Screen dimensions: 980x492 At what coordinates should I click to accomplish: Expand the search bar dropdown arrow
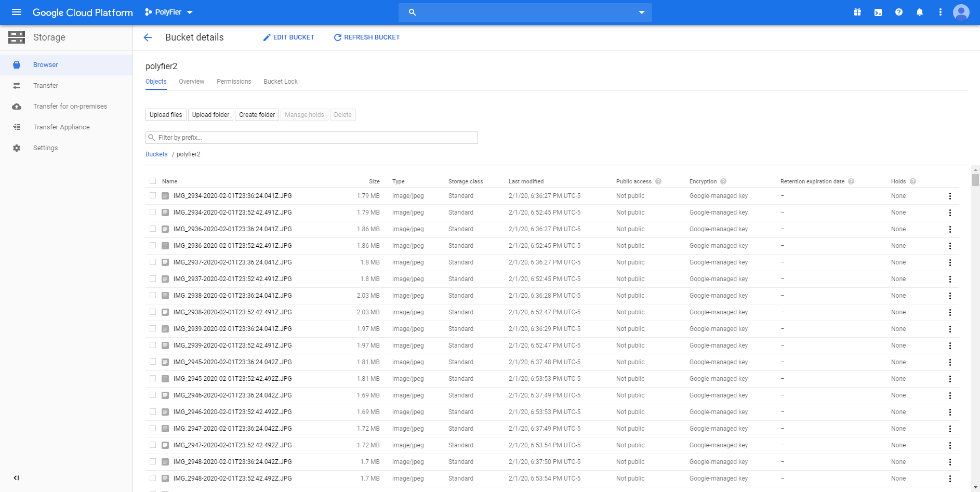coord(642,12)
